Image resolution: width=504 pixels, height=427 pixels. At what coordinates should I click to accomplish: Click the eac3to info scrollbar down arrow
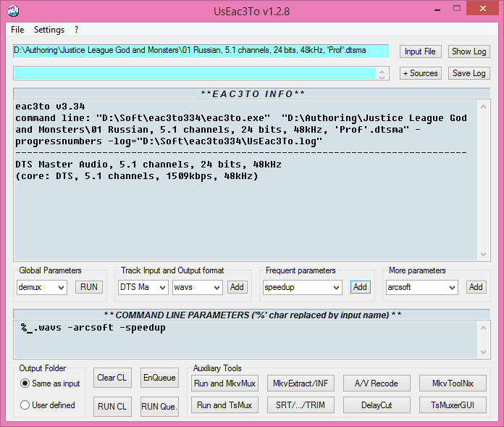click(x=483, y=254)
